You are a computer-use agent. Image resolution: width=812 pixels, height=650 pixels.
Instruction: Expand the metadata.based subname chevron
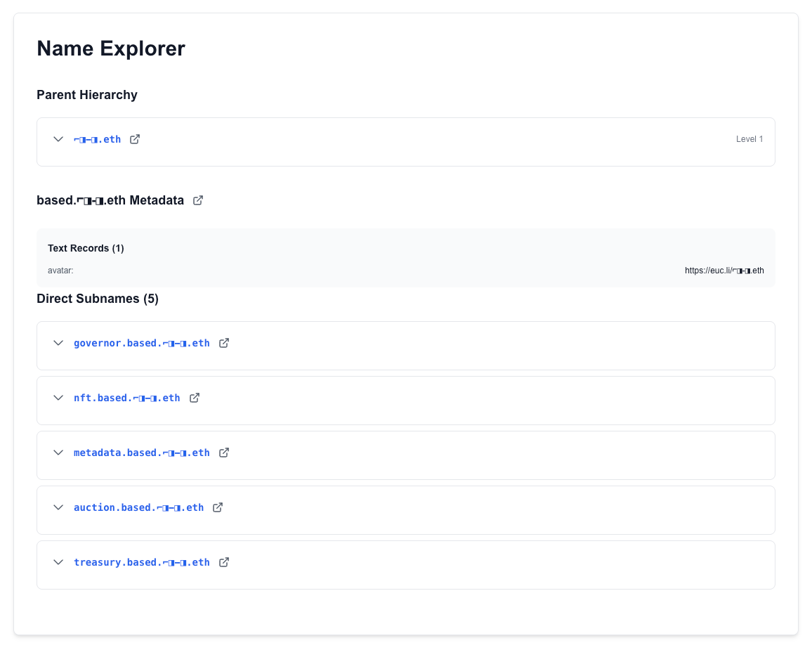(x=58, y=453)
